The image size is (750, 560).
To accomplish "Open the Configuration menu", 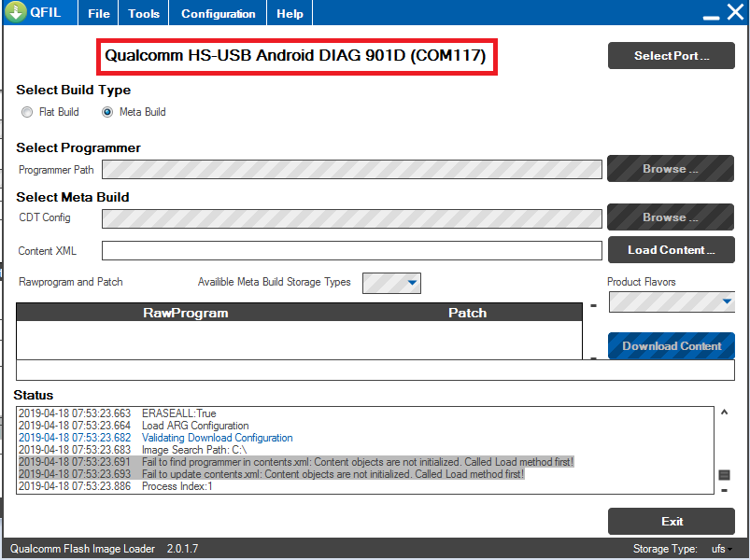I will [x=218, y=14].
